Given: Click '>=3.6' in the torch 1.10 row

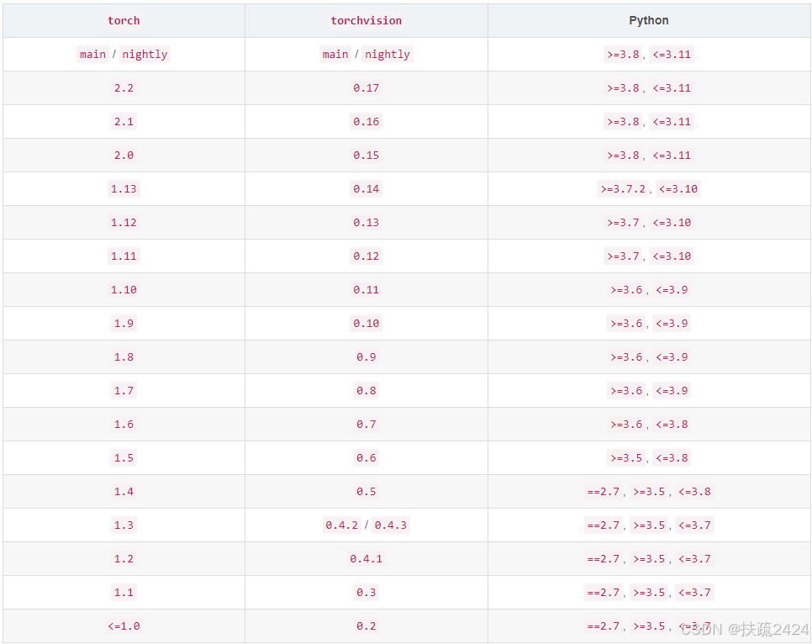Looking at the screenshot, I should [626, 290].
